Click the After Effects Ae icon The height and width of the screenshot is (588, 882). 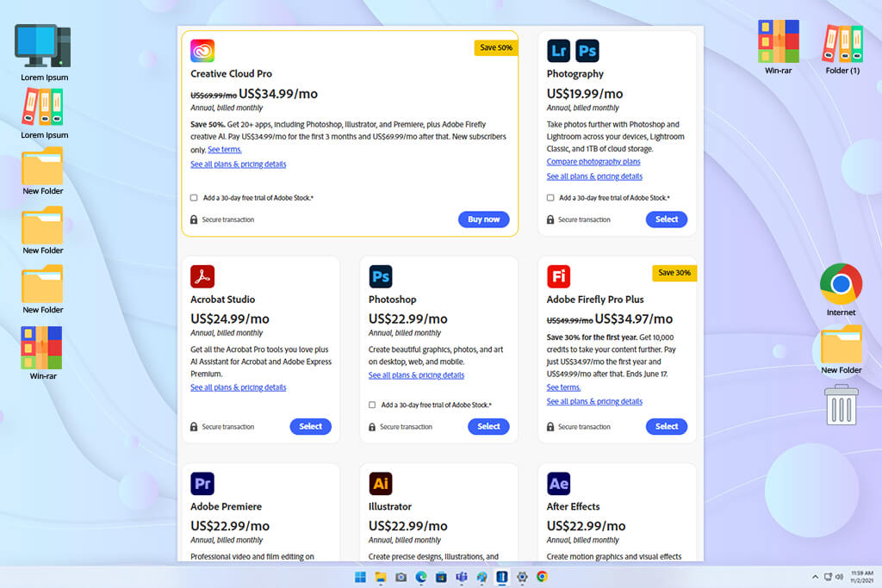pos(558,484)
